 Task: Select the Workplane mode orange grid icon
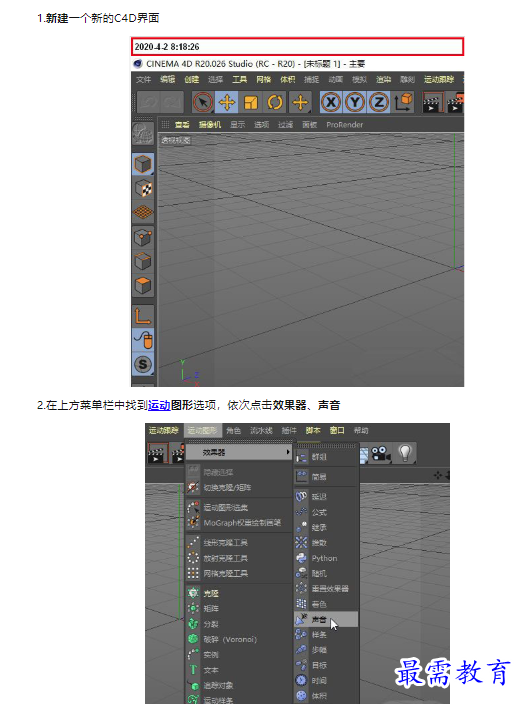(143, 212)
